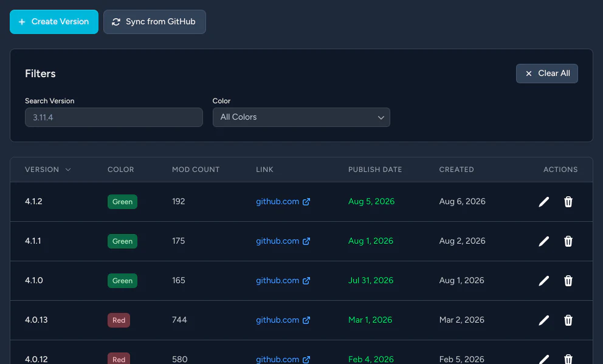Open github.com link for version 4.1.0

tap(283, 281)
